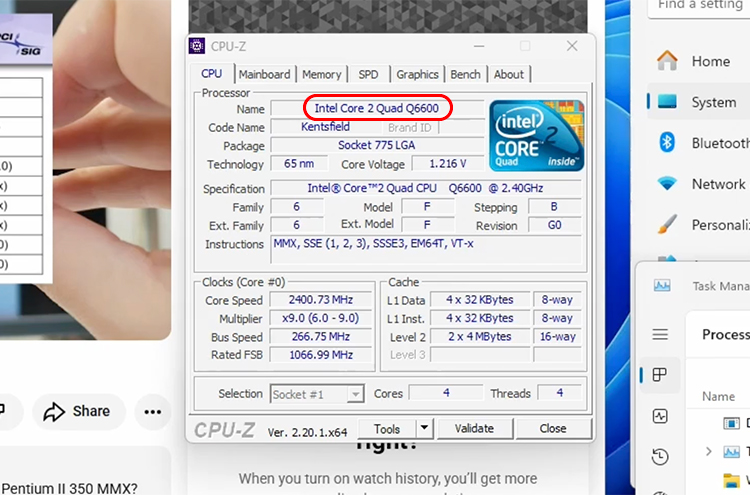This screenshot has width=750, height=495.
Task: Click the L1 Inst. 4 x 32 KBytes value
Action: point(480,319)
